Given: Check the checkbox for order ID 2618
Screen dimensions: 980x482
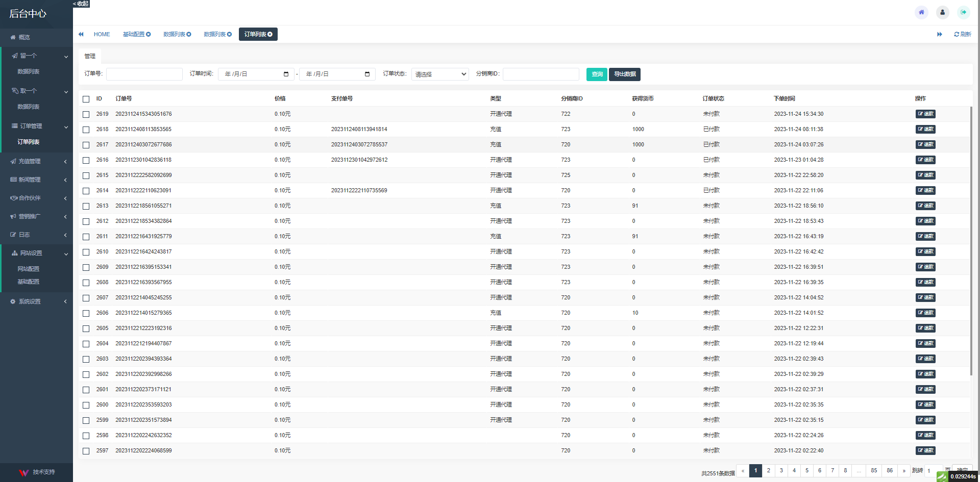Looking at the screenshot, I should point(86,130).
